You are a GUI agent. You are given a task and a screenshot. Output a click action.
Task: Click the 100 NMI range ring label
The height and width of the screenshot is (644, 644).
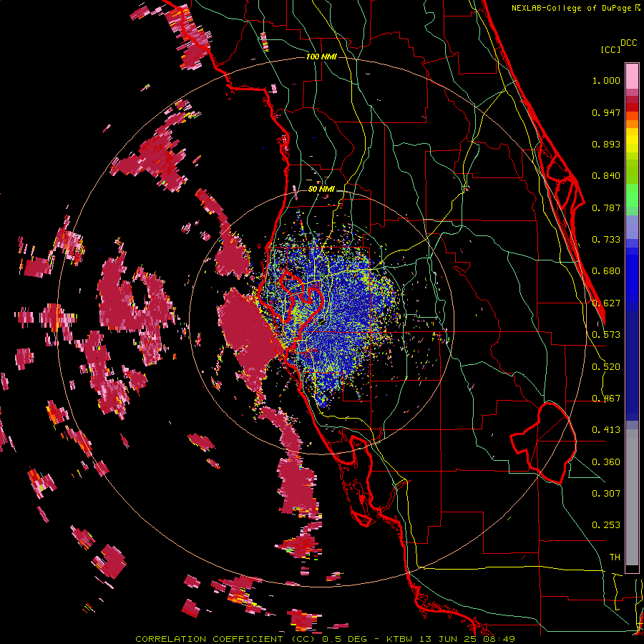point(321,57)
